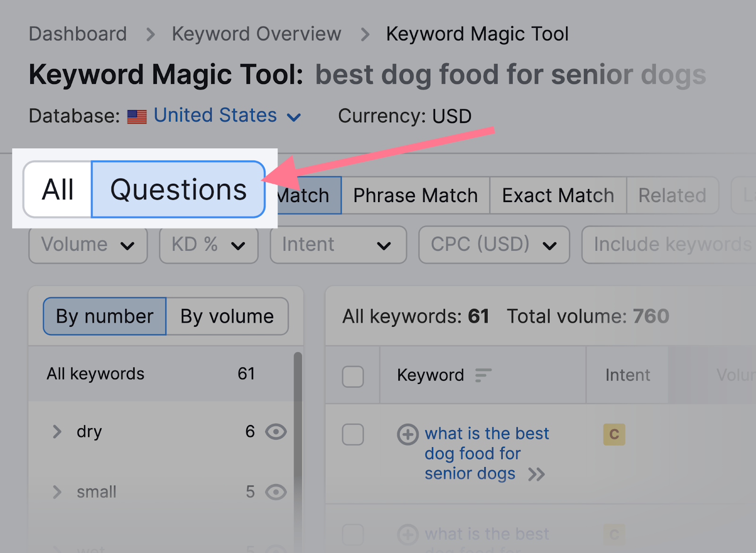Click the double-arrow icon after senior dogs
The height and width of the screenshot is (553, 756).
click(x=537, y=474)
